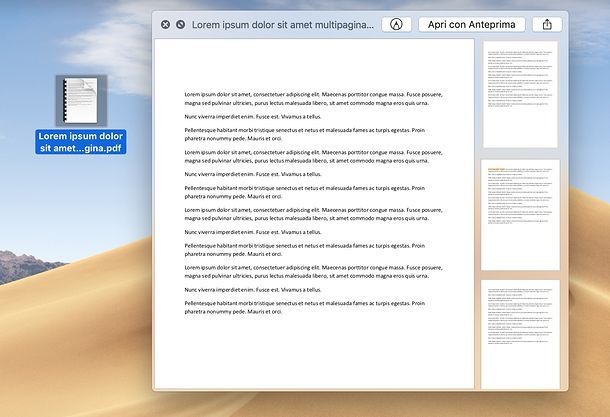This screenshot has width=610, height=417.
Task: Open the Share icon menu
Action: [x=547, y=25]
